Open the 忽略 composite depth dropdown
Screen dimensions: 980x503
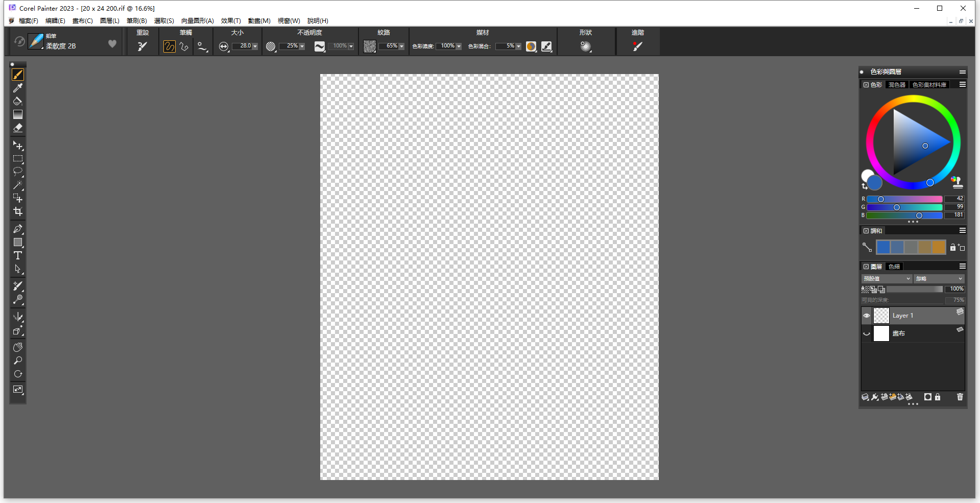point(939,279)
